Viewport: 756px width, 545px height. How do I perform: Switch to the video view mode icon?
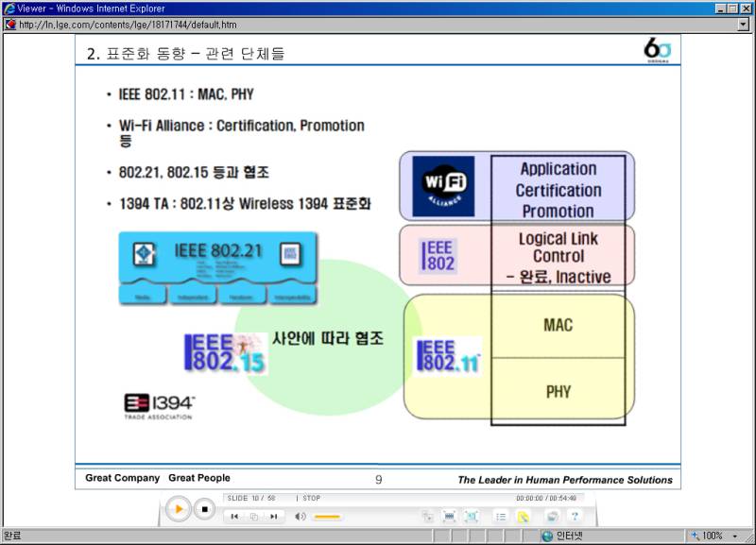point(449,517)
